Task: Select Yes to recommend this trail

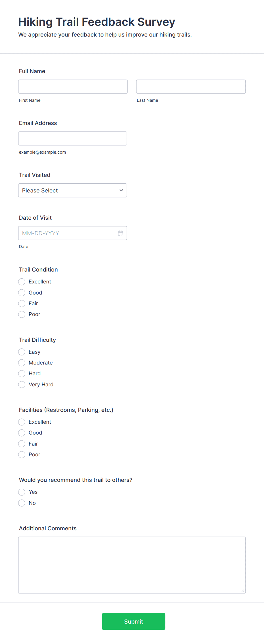Action: 22,492
